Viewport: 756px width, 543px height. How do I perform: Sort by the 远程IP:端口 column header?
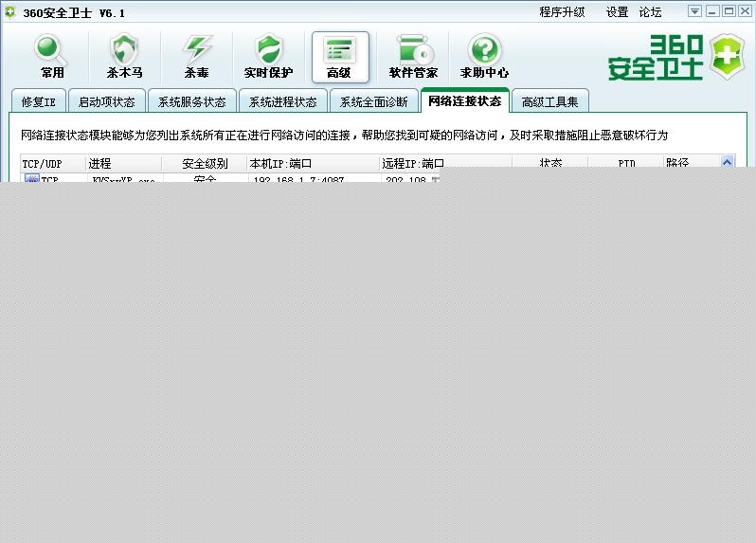tap(446, 163)
